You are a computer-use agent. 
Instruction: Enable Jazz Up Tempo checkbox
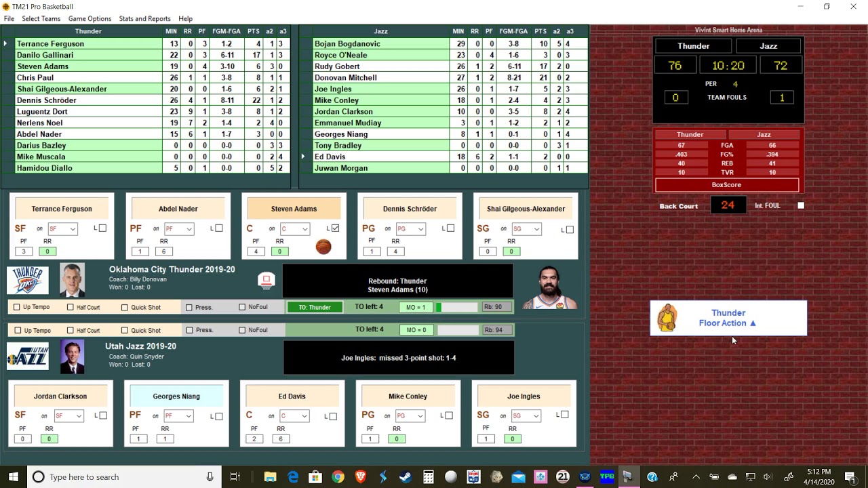17,331
